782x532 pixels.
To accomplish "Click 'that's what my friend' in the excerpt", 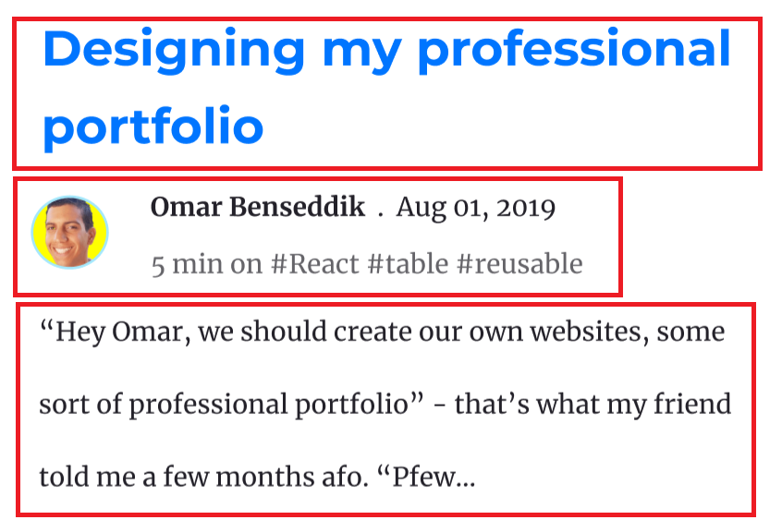I will (593, 405).
